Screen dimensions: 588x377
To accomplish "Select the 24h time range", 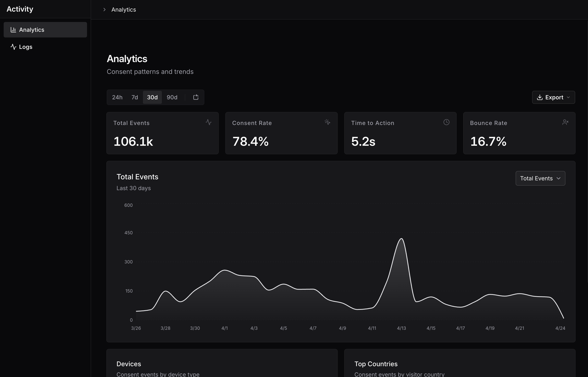I will point(117,97).
